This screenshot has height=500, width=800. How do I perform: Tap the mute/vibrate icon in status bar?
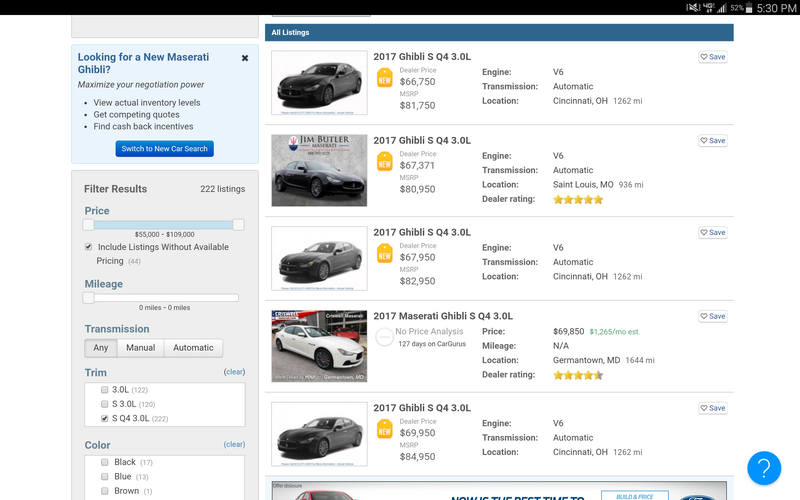692,8
